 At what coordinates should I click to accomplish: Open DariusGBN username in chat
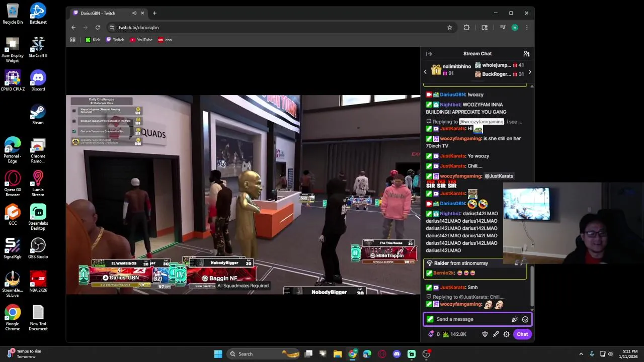452,95
